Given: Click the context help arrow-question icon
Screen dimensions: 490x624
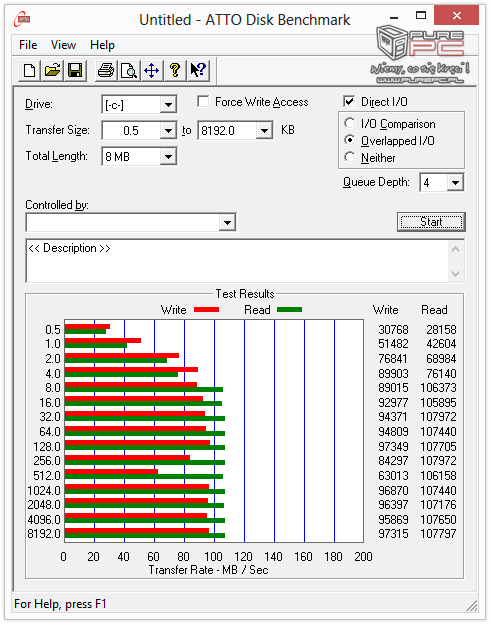Looking at the screenshot, I should tap(198, 71).
